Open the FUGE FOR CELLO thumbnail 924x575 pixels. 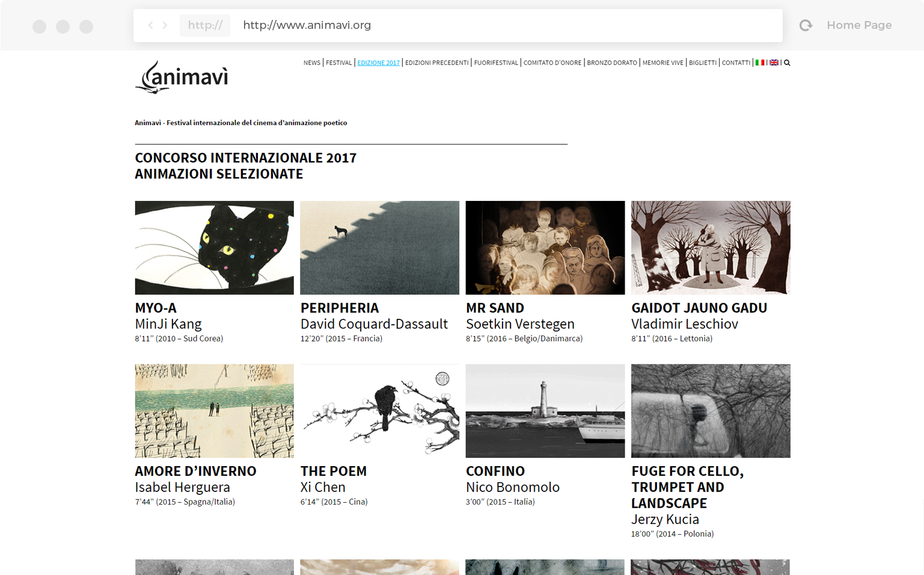tap(711, 411)
